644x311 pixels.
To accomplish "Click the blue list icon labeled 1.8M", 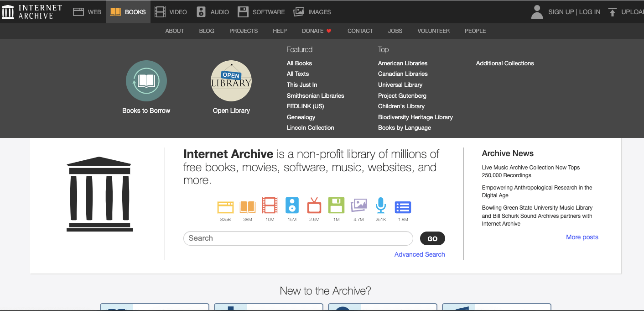I will point(403,207).
